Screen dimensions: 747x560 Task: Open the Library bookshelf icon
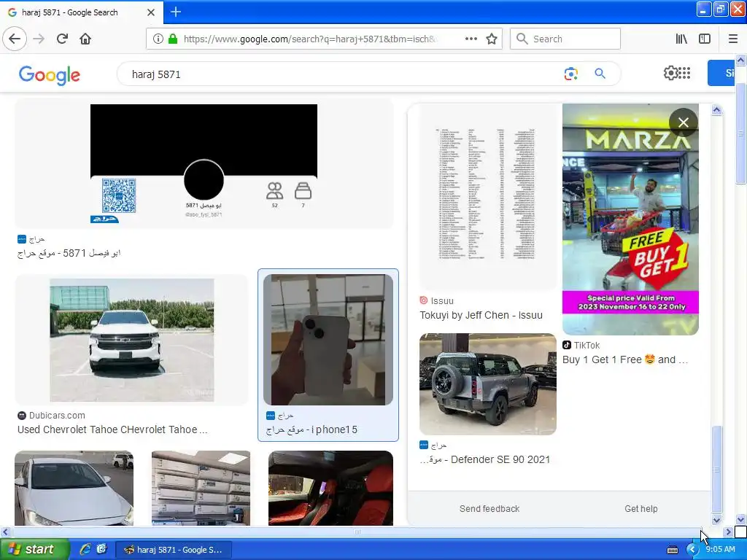[681, 39]
